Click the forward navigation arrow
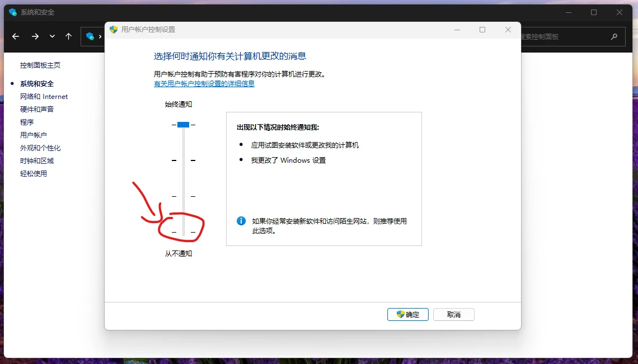Image resolution: width=638 pixels, height=364 pixels. point(35,36)
